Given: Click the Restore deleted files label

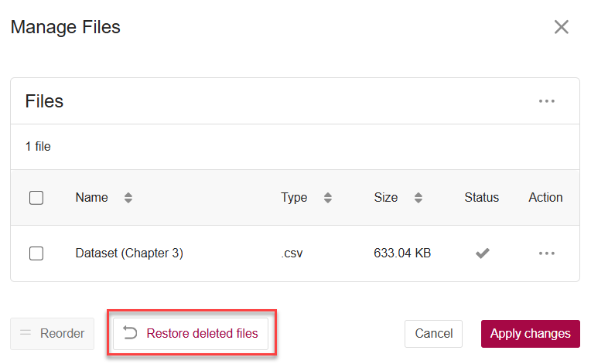Looking at the screenshot, I should 202,334.
